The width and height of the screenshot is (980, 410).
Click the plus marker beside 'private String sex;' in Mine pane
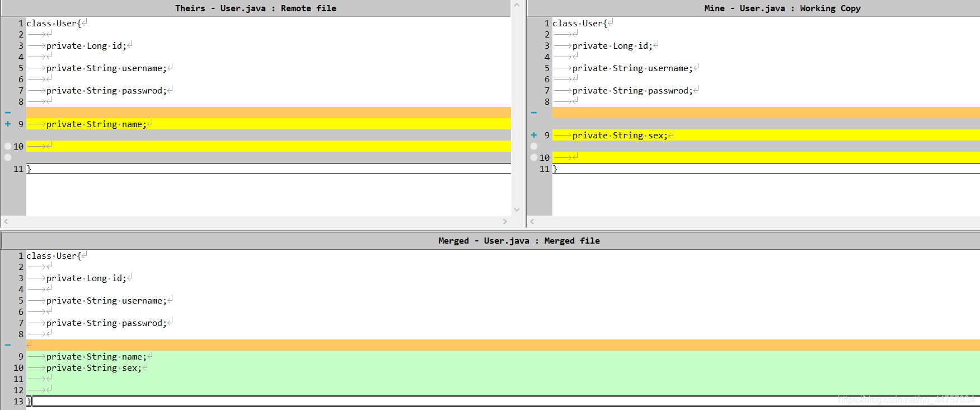point(534,135)
